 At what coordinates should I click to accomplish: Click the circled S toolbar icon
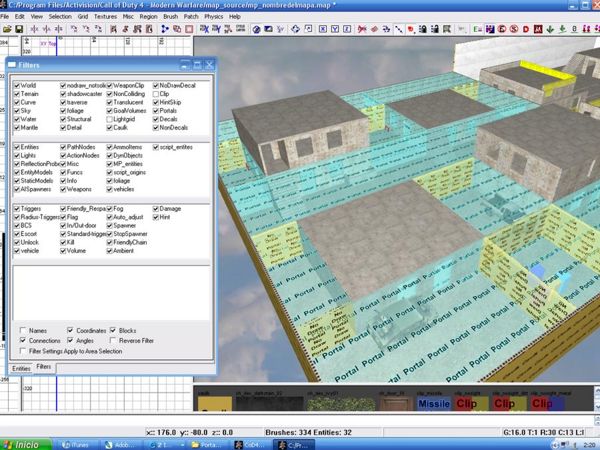514,29
